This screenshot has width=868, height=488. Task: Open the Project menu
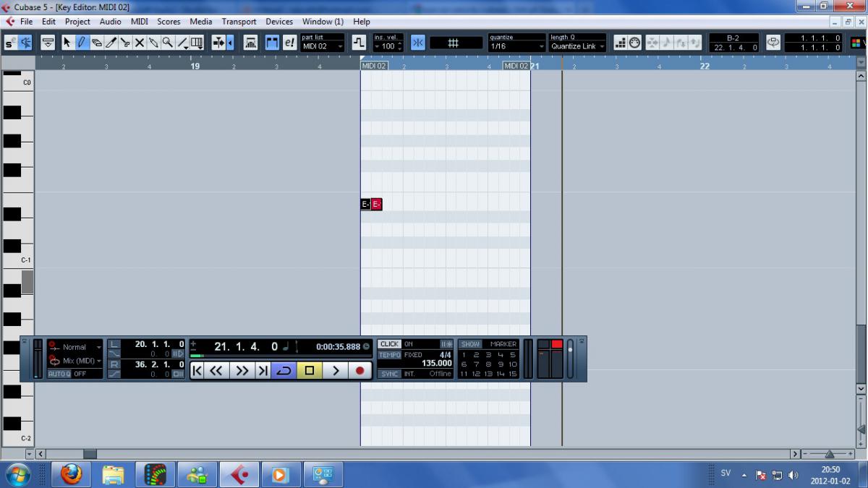coord(77,22)
